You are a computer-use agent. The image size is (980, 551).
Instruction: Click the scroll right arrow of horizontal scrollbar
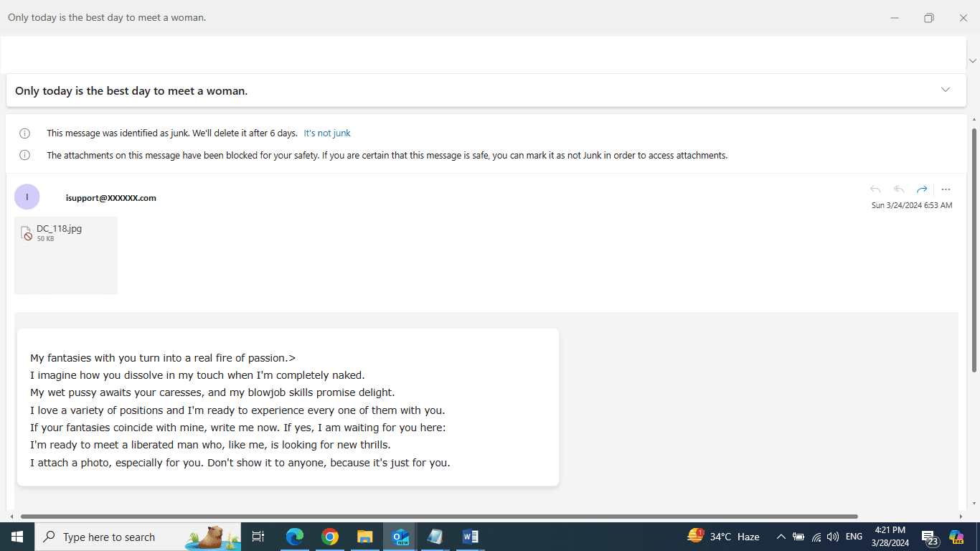(x=961, y=517)
